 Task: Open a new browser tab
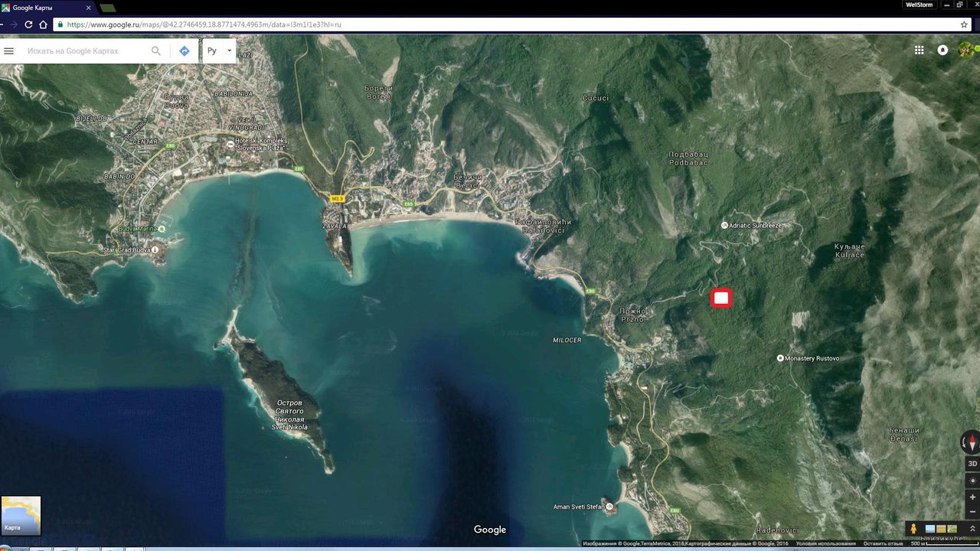point(108,8)
